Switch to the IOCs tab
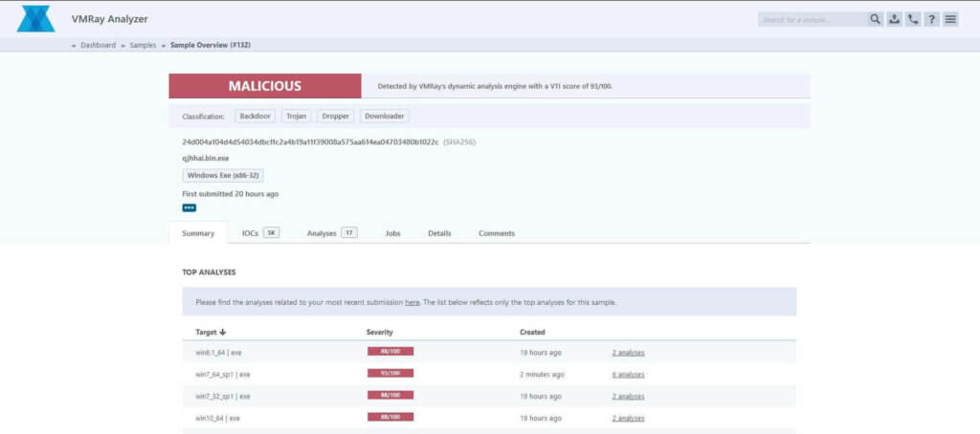The height and width of the screenshot is (434, 980). point(250,233)
